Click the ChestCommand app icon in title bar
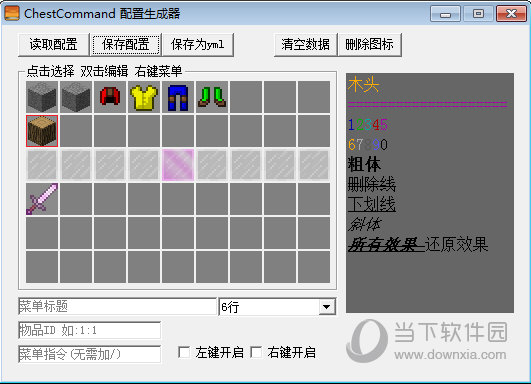This screenshot has width=531, height=384. 12,13
